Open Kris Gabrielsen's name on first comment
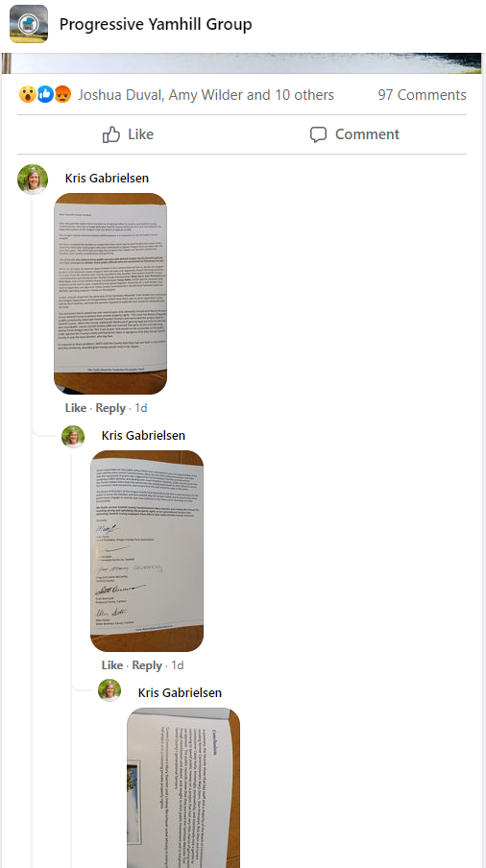This screenshot has height=868, width=486. tap(107, 179)
